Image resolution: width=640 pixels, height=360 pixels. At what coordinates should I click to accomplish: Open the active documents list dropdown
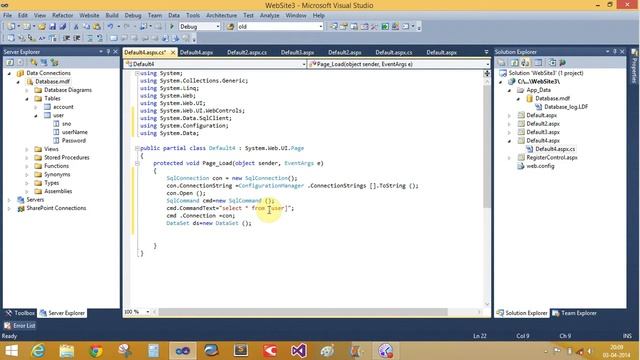[486, 52]
